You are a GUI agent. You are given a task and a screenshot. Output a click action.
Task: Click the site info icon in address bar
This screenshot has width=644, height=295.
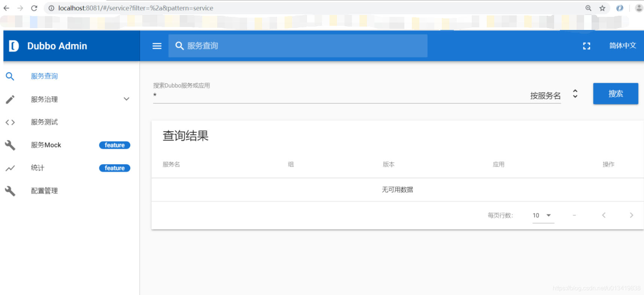(51, 8)
